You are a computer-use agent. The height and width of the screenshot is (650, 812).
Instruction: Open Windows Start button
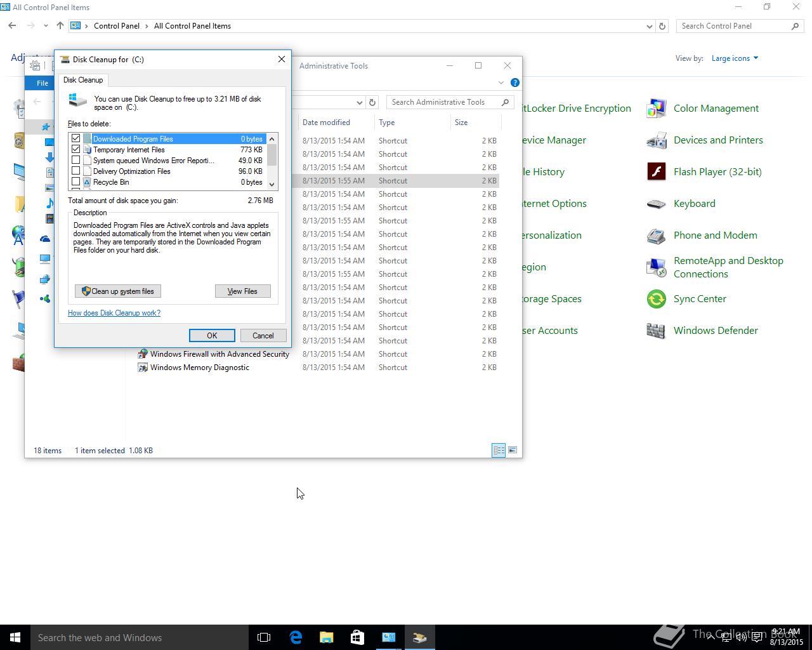[x=15, y=637]
